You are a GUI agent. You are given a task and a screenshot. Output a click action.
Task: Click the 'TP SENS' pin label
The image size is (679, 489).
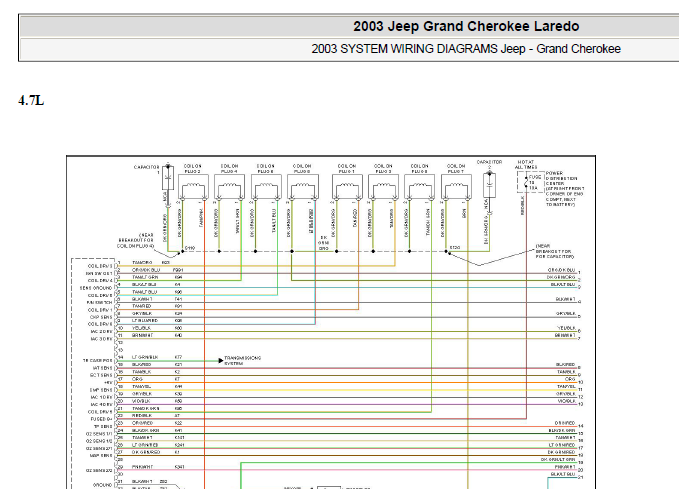103,427
